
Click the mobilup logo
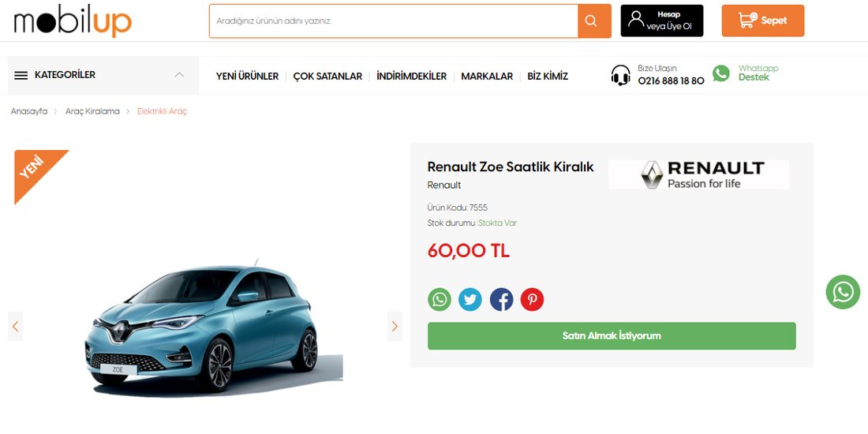[73, 21]
